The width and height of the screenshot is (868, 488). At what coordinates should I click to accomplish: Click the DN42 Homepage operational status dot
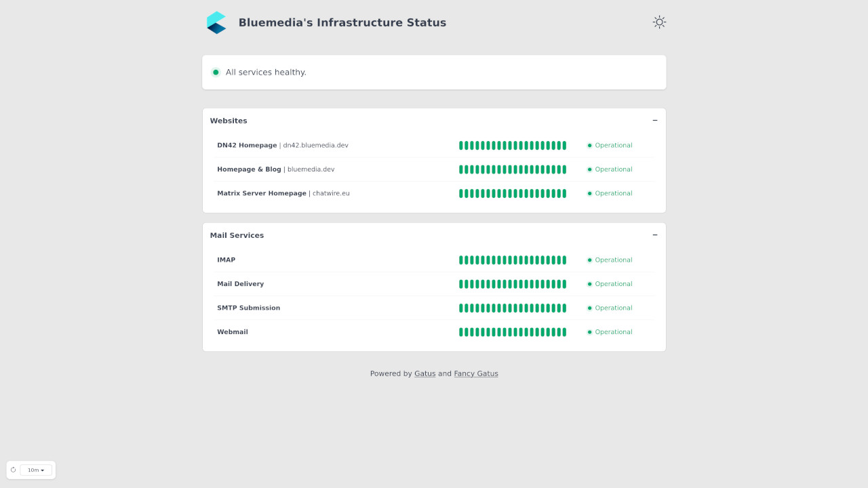pos(589,146)
